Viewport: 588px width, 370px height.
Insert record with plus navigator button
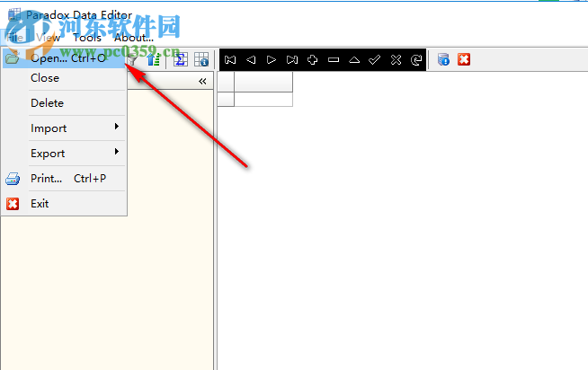(x=312, y=59)
